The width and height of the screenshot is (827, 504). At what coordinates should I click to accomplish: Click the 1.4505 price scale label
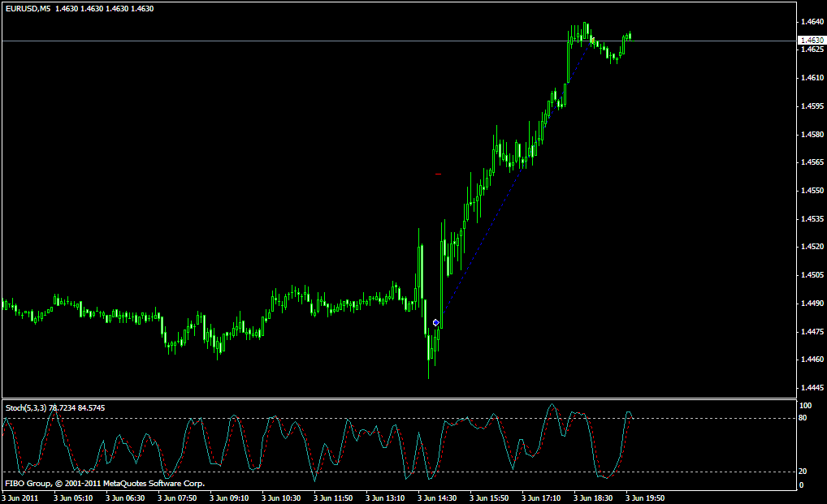[811, 275]
